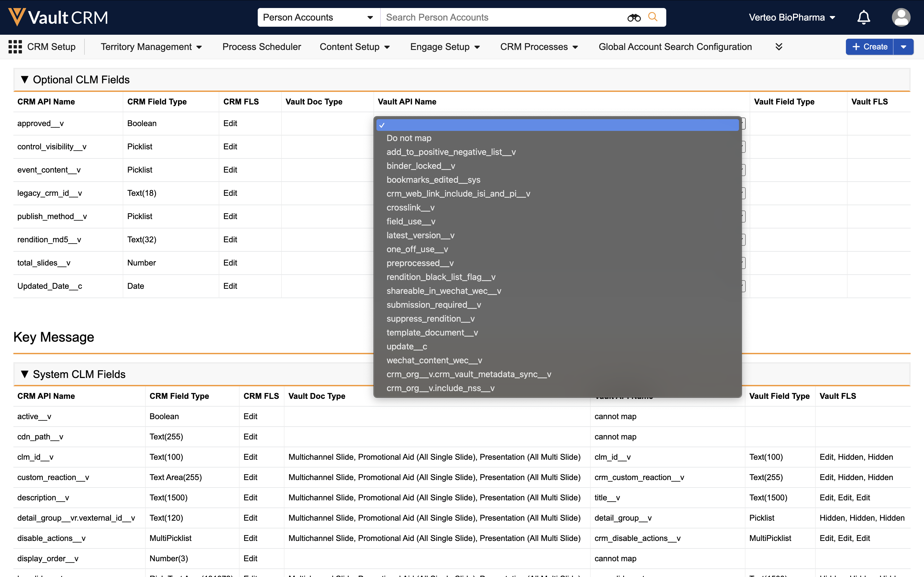
Task: Go to the Process Scheduler tab
Action: point(261,47)
